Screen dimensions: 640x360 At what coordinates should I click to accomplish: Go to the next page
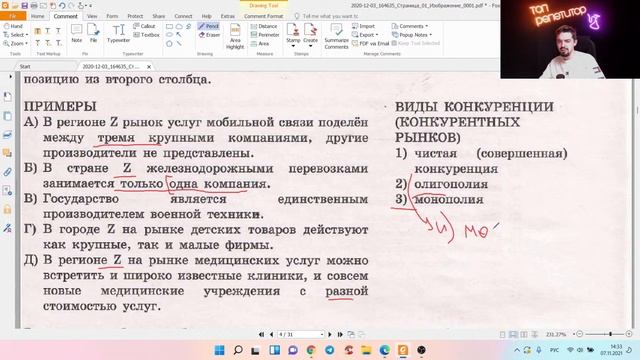(x=330, y=334)
